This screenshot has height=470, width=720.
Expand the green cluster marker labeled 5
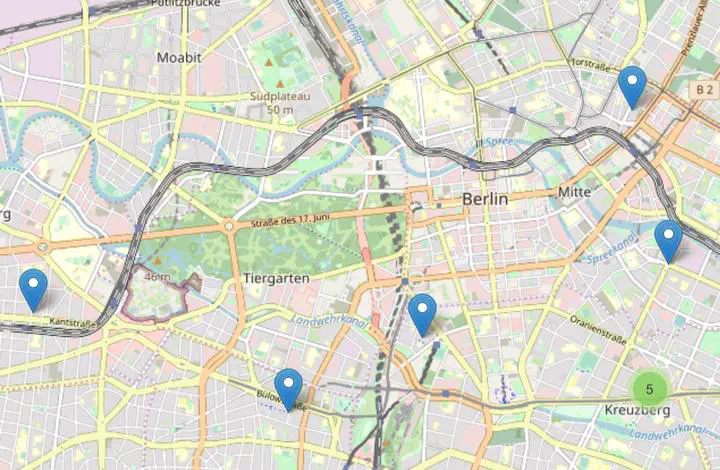click(649, 389)
